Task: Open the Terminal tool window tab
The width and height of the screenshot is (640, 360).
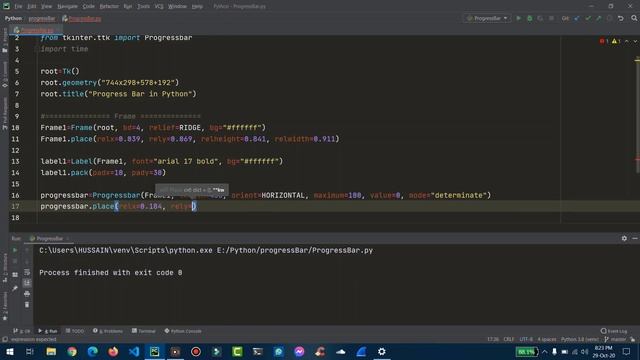Action: 143,331
